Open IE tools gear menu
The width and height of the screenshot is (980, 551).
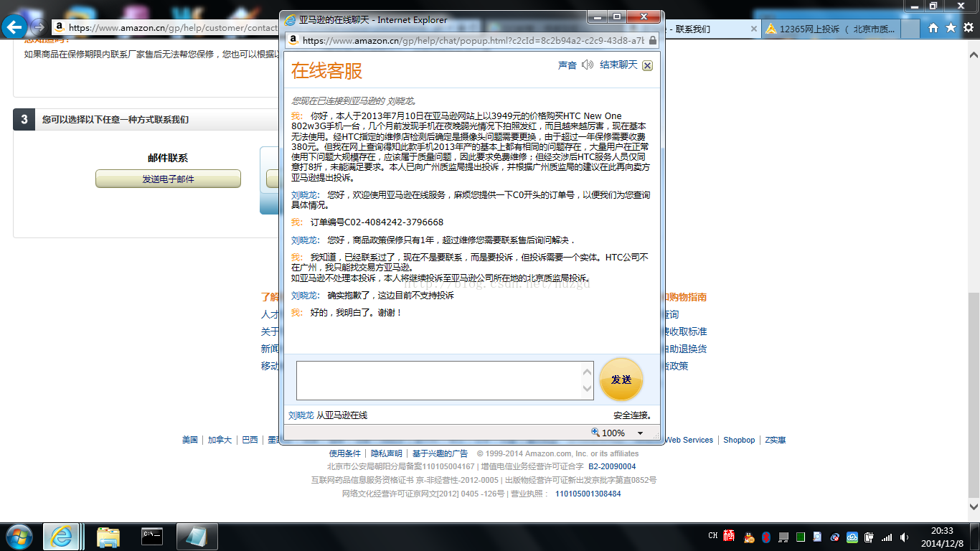pyautogui.click(x=968, y=28)
